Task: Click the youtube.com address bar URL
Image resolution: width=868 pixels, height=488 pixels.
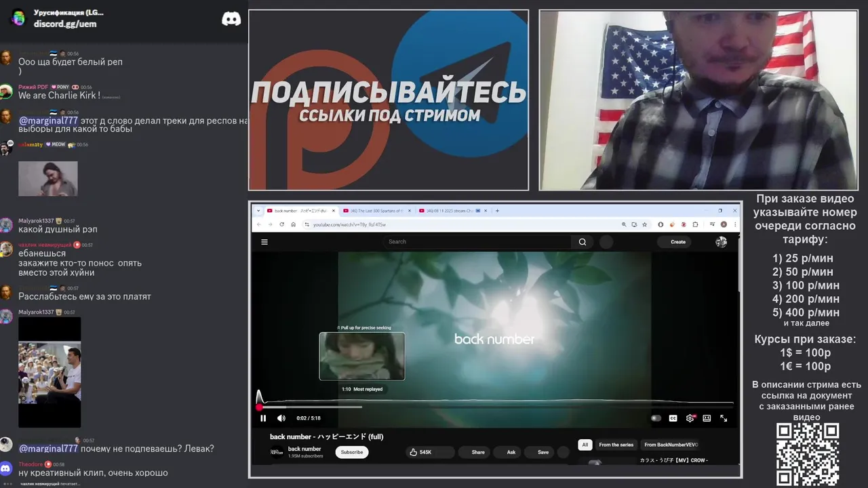Action: [x=349, y=224]
